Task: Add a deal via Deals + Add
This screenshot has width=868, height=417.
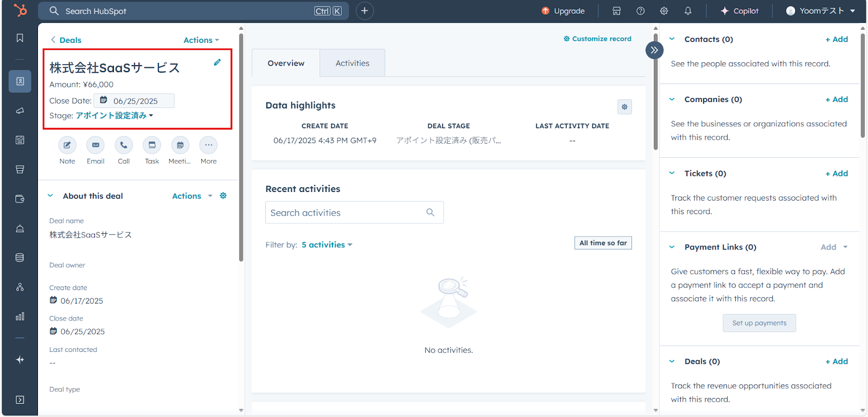Action: point(837,361)
